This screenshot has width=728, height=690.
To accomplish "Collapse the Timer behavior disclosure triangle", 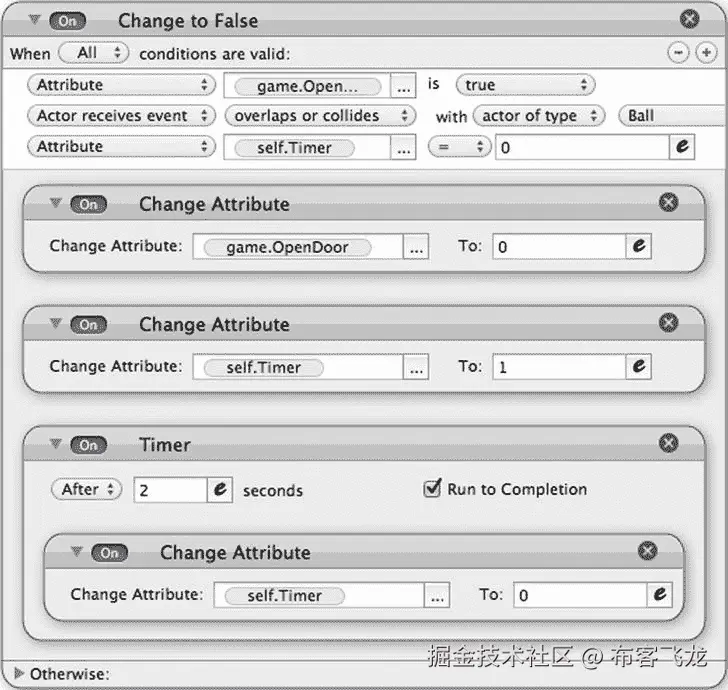I will point(56,444).
